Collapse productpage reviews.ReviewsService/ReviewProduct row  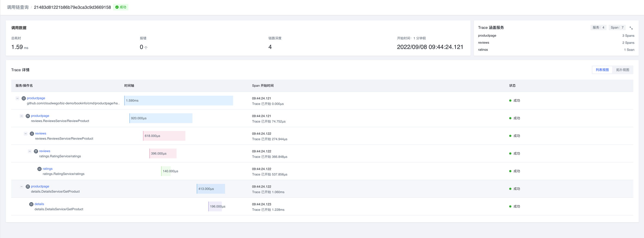click(21, 116)
